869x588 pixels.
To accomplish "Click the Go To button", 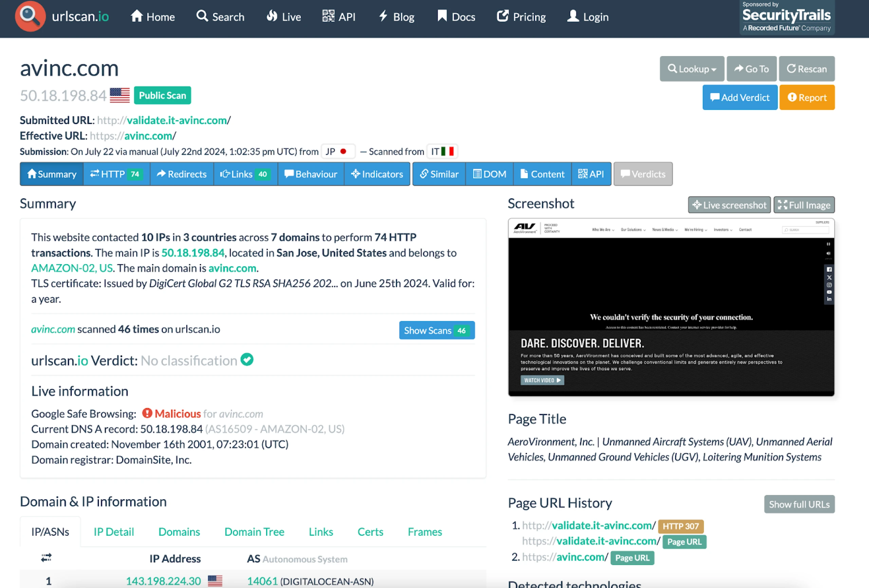I will click(x=751, y=69).
